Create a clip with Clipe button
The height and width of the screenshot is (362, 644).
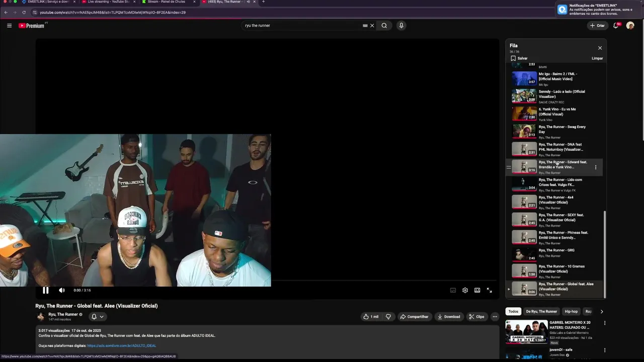(476, 317)
